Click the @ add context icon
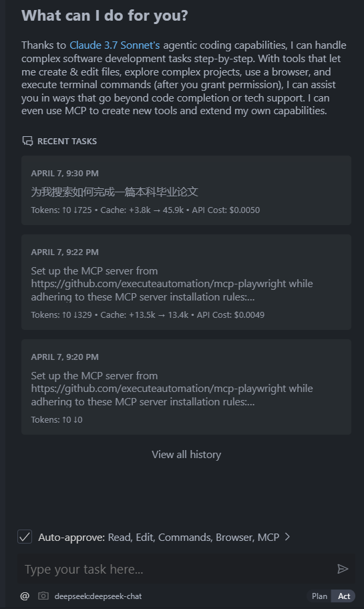The width and height of the screenshot is (364, 609). (25, 596)
